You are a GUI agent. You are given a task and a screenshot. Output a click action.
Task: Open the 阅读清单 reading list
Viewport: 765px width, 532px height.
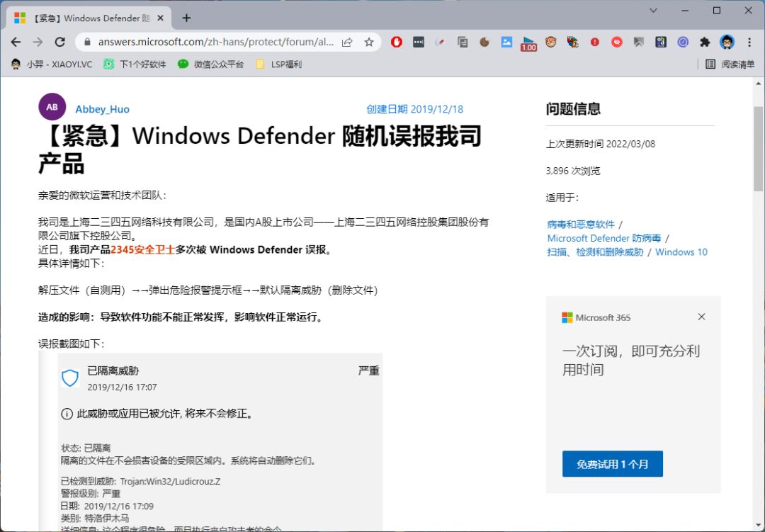pyautogui.click(x=731, y=64)
